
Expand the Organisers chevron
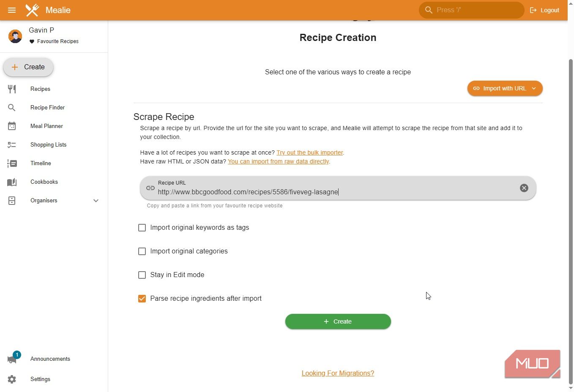pyautogui.click(x=96, y=201)
